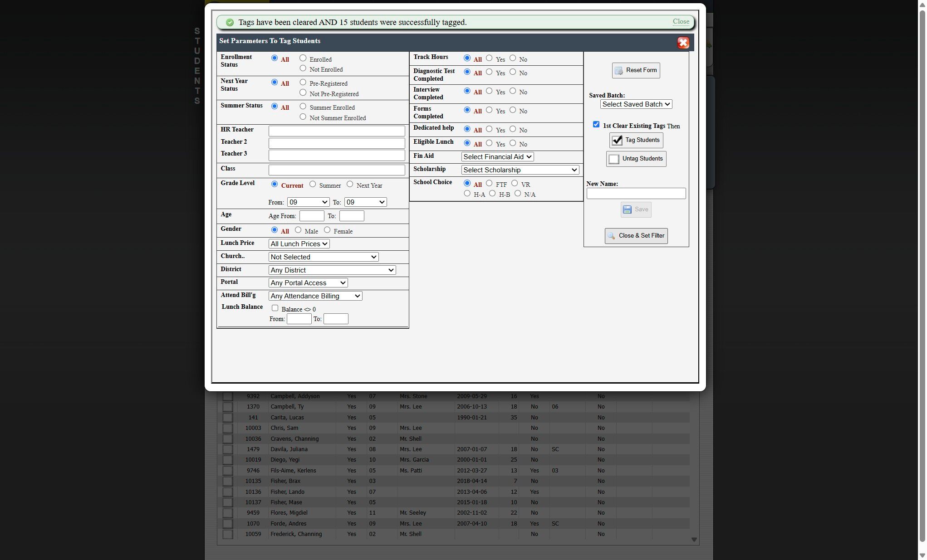Click the Tag Students checkmark icon
927x560 pixels.
(617, 140)
